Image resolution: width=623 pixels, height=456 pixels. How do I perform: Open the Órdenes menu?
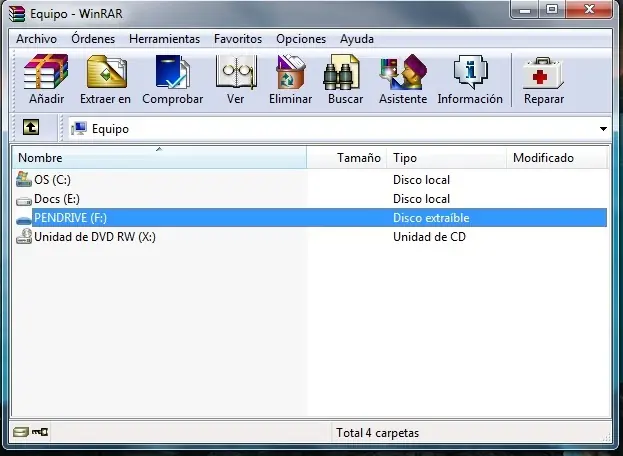[93, 39]
